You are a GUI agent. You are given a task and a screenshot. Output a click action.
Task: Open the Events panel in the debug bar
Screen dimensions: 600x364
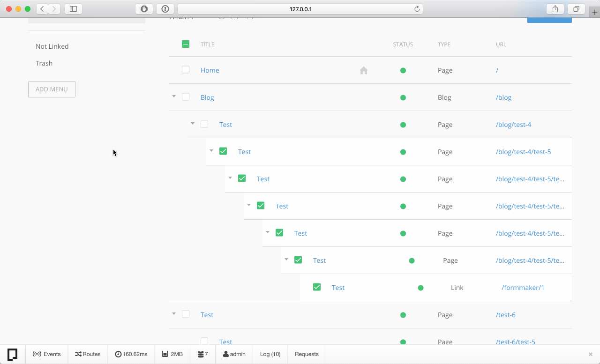(46, 354)
